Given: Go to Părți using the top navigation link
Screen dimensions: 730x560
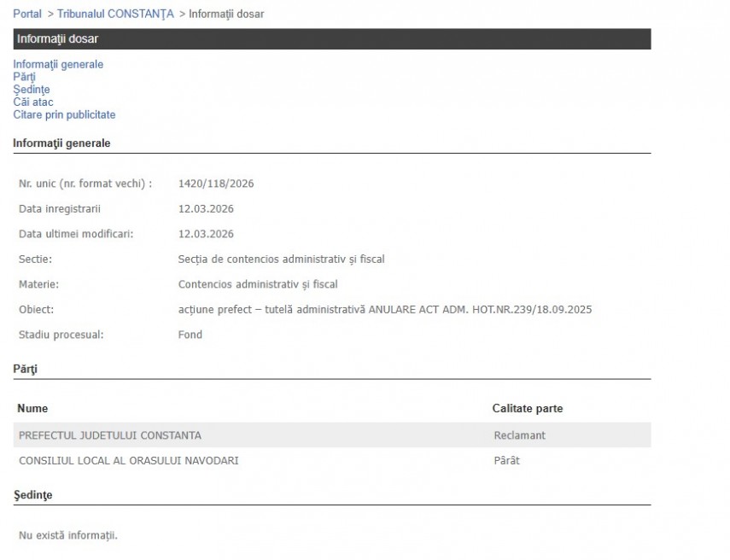Looking at the screenshot, I should [x=24, y=77].
